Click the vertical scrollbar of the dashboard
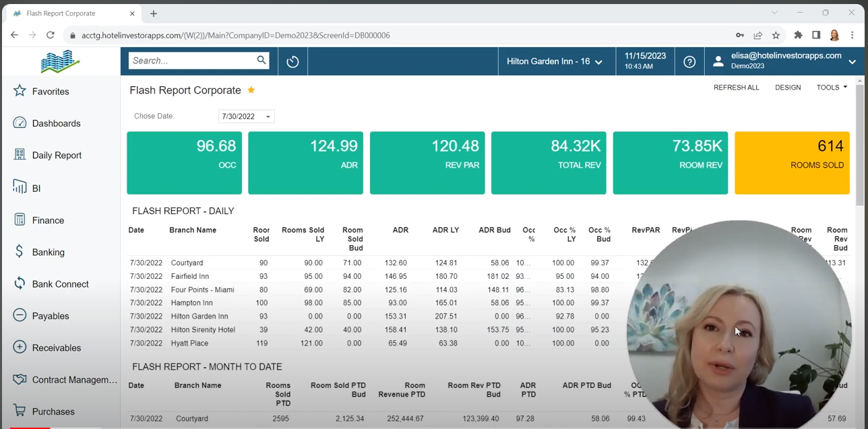 [859, 145]
